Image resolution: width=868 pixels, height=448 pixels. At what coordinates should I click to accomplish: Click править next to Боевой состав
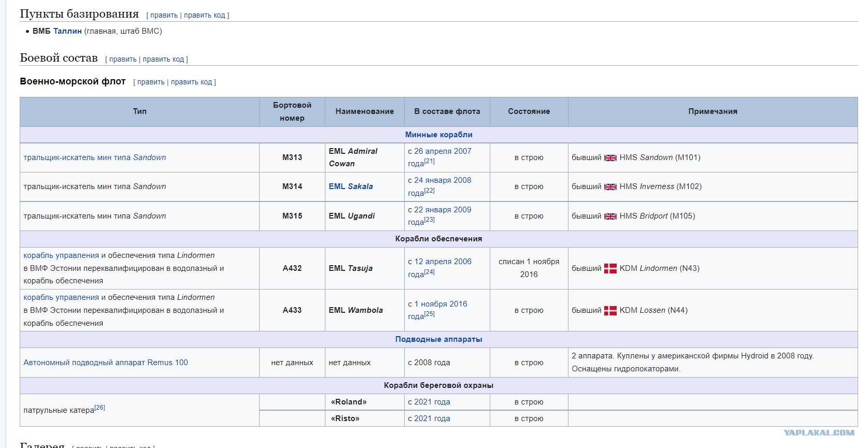123,60
